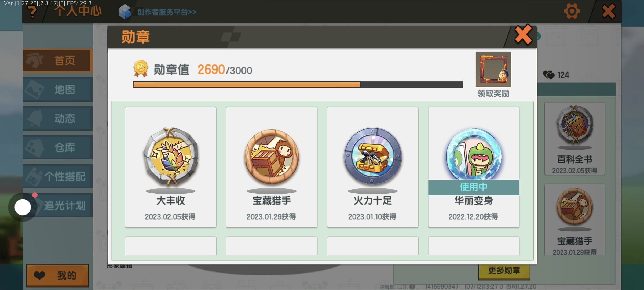The height and width of the screenshot is (290, 644).
Task: Close the 勋章 dialog
Action: (523, 35)
